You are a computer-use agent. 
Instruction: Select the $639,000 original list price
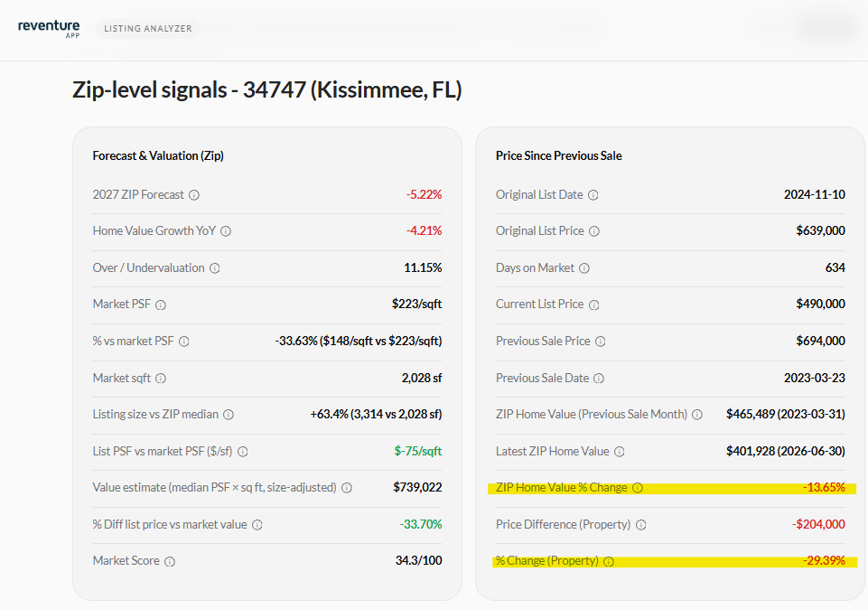[820, 231]
